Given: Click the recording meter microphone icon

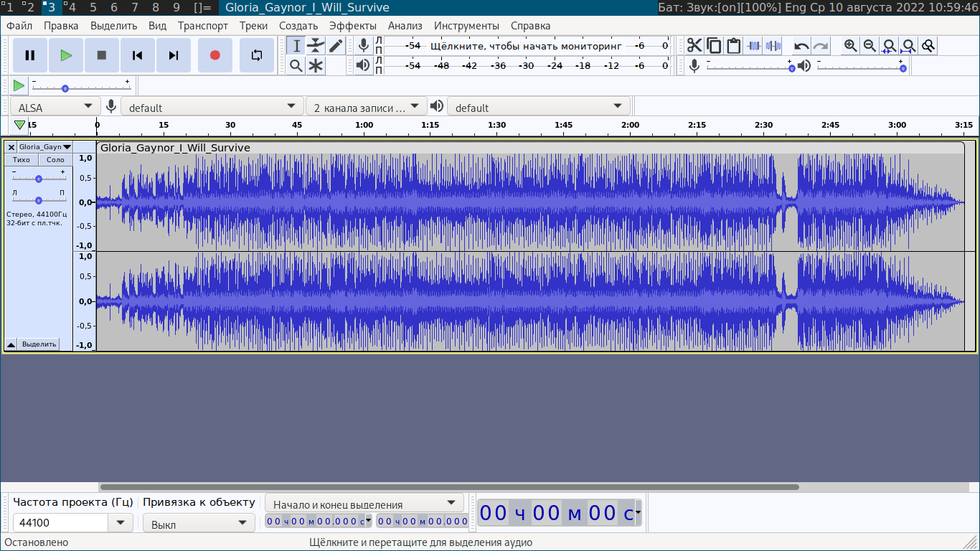Looking at the screenshot, I should (x=364, y=46).
